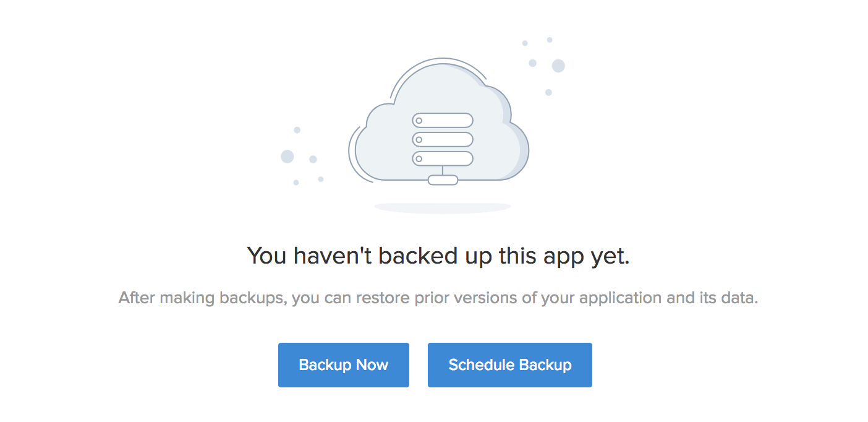Click the "After making backups" description text
This screenshot has height=422, width=868.
438,298
